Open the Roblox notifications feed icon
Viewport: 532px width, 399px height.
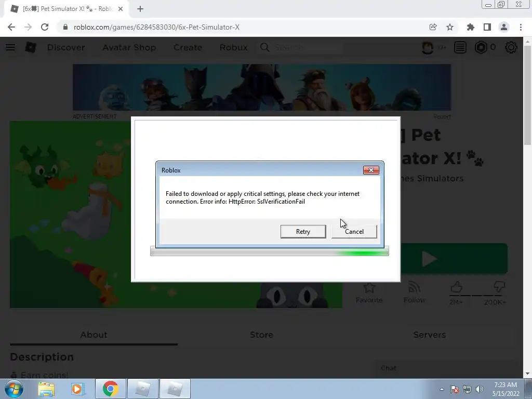[x=460, y=47]
